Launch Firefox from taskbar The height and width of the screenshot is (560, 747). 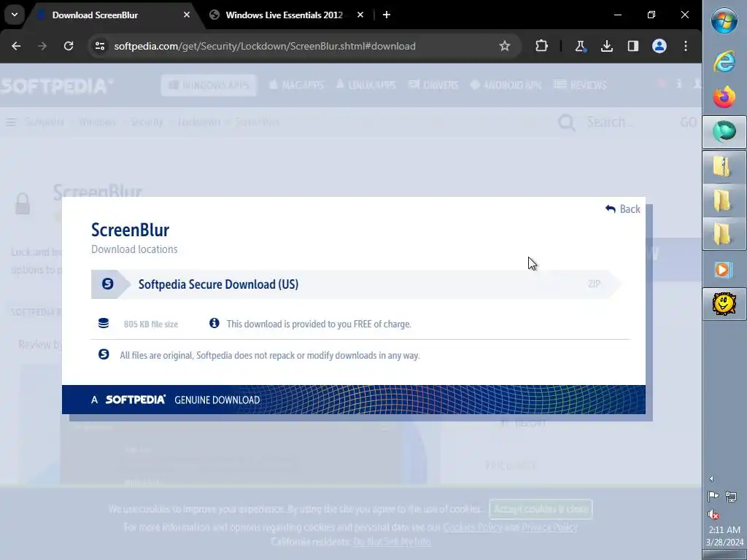click(724, 97)
